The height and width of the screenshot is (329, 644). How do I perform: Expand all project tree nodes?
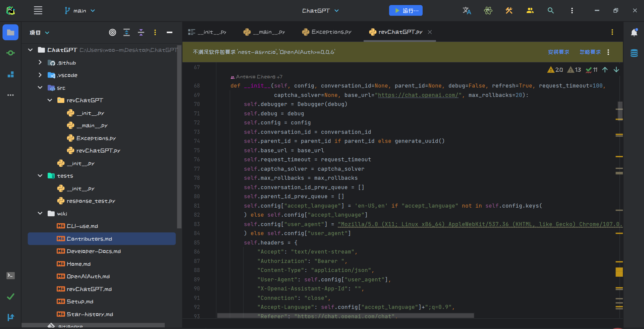126,32
